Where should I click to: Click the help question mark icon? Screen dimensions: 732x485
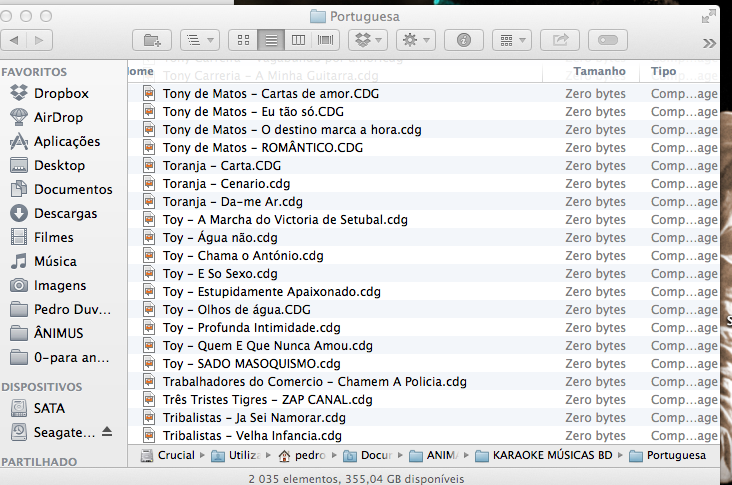(463, 40)
